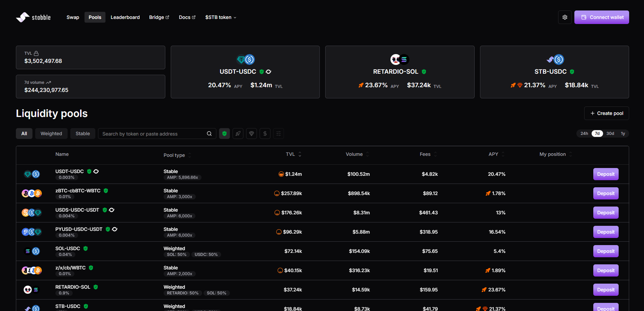Click the stabble logo
This screenshot has height=311, width=644.
(33, 17)
